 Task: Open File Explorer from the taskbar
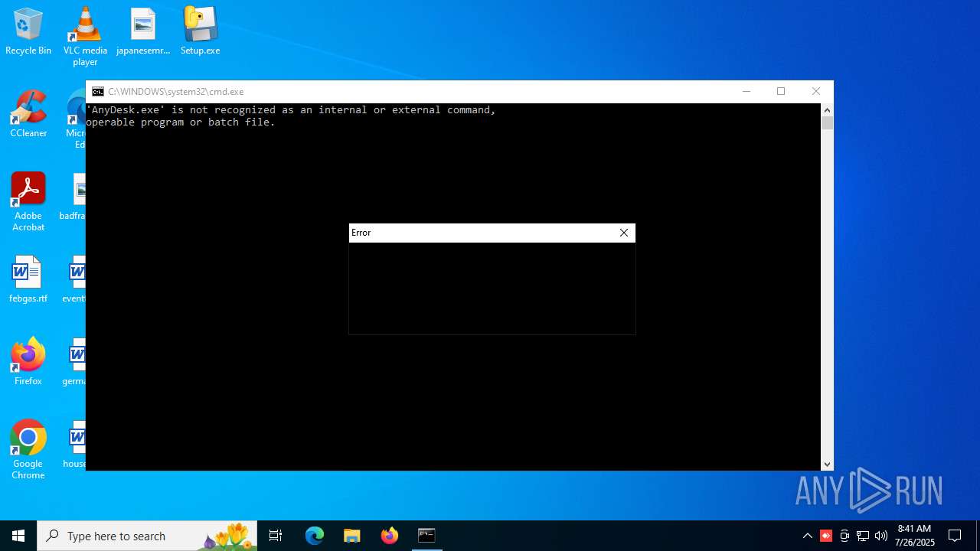click(351, 536)
